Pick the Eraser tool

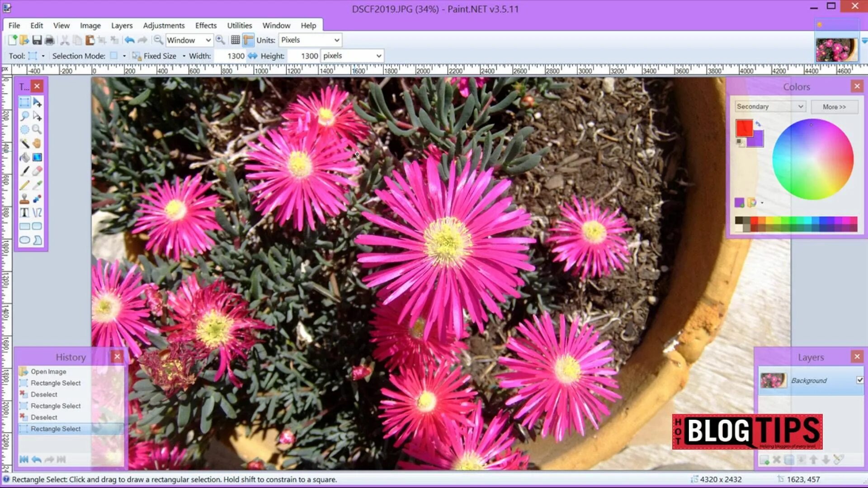click(x=37, y=171)
